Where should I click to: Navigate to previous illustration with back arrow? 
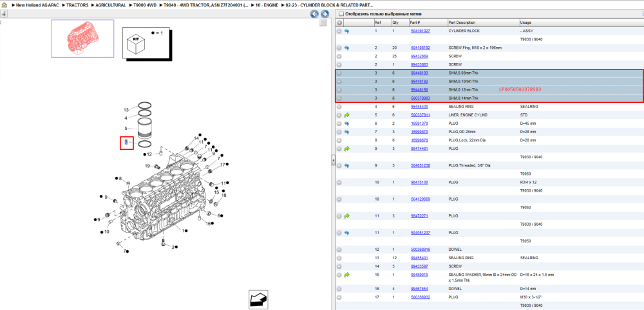[x=314, y=14]
